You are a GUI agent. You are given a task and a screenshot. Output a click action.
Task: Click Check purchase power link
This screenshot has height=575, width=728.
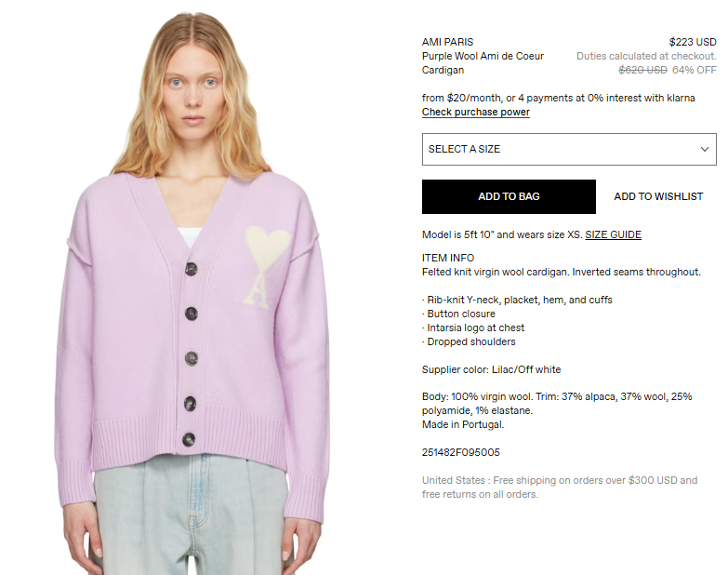pos(475,112)
